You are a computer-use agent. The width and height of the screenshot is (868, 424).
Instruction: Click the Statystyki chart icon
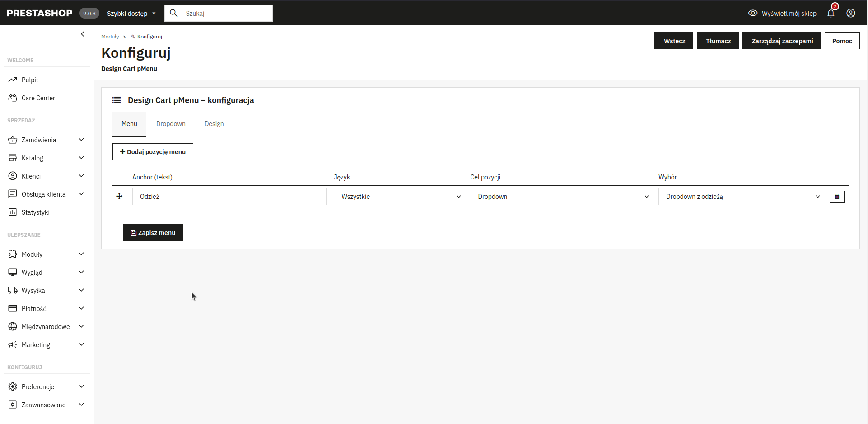(13, 212)
